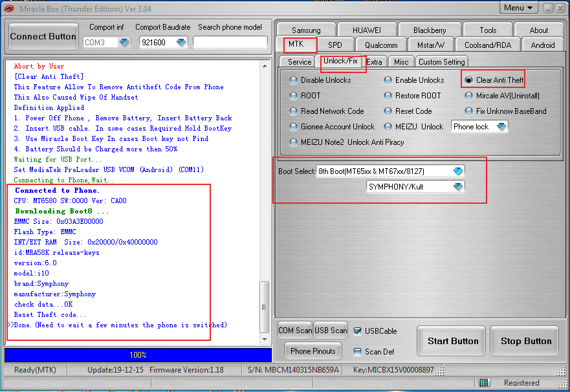Click the Miracle Box app icon in title bar
This screenshot has height=392, width=570.
pyautogui.click(x=9, y=8)
